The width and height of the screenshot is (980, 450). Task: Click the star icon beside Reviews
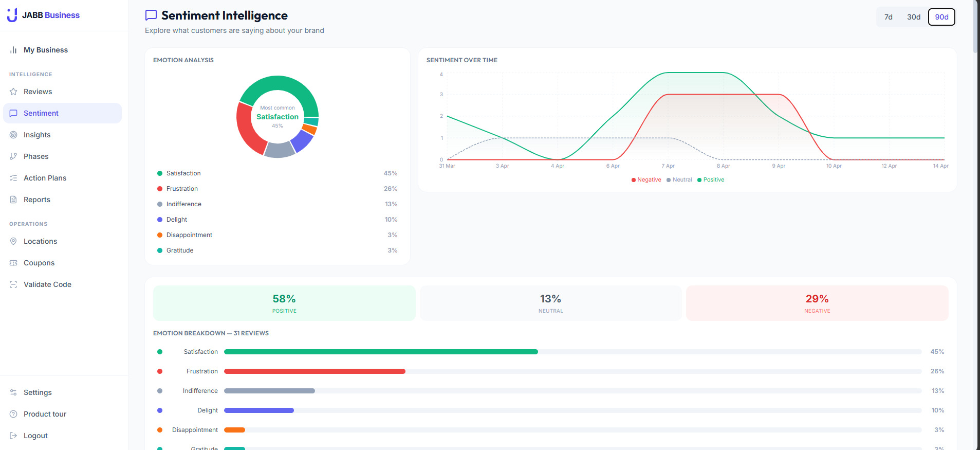coord(13,92)
